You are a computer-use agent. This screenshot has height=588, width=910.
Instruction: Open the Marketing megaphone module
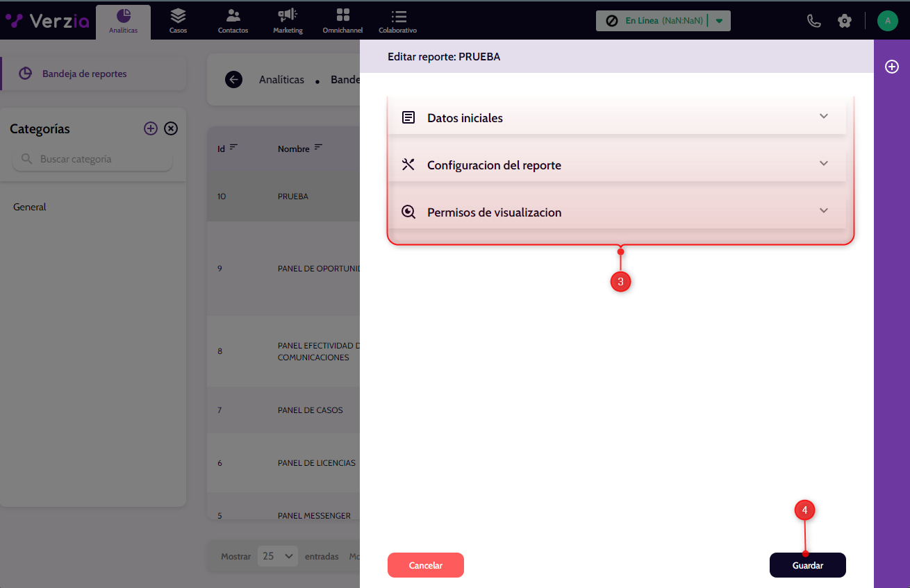[288, 22]
